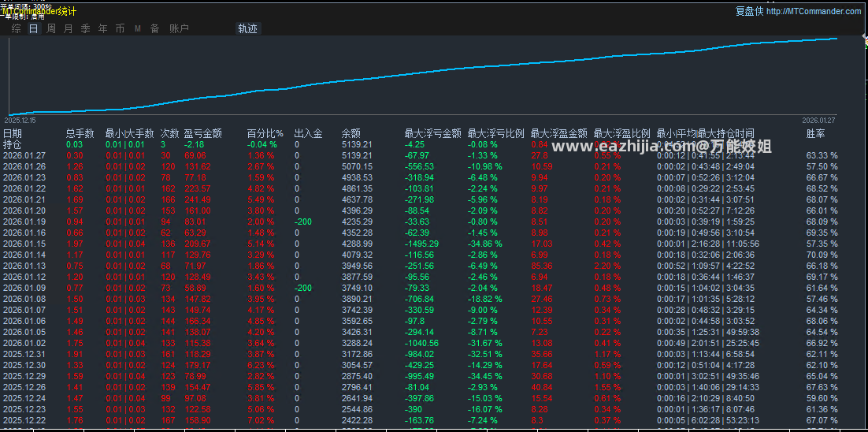The image size is (868, 432).
Task: Click the 胜率 column header
Action: pos(816,133)
